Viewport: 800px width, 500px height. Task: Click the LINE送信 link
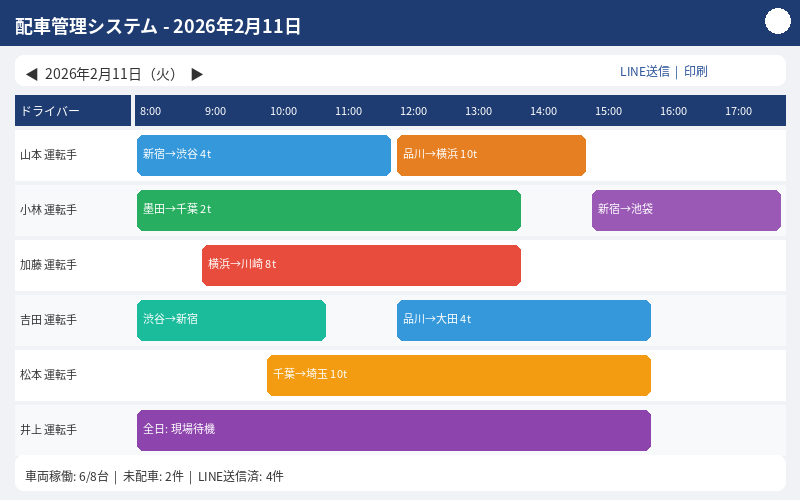click(644, 71)
